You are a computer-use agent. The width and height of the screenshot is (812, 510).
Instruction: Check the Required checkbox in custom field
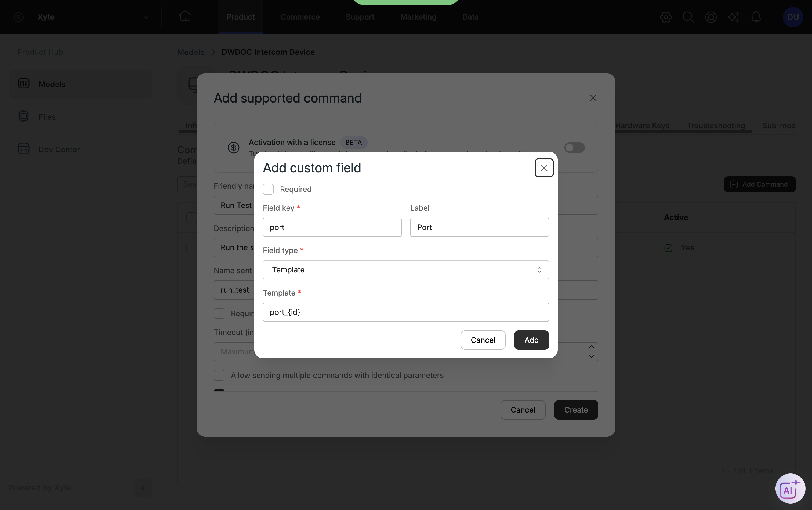tap(268, 189)
